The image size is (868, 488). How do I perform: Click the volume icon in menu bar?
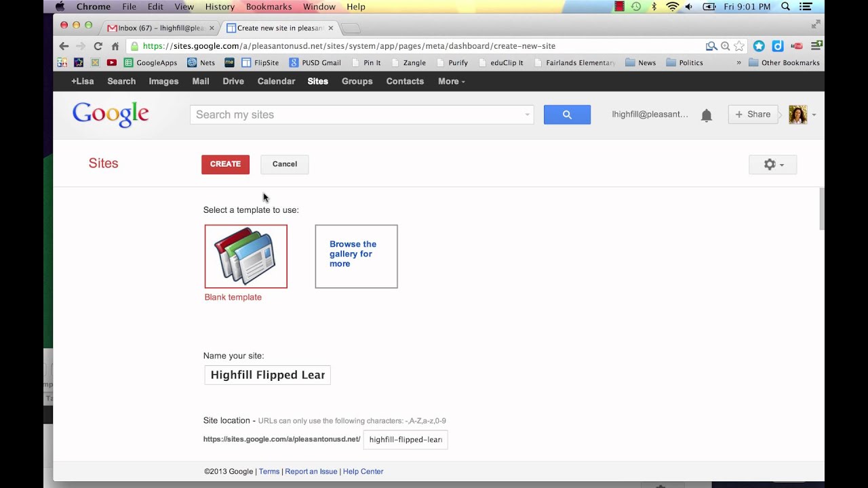tap(689, 7)
